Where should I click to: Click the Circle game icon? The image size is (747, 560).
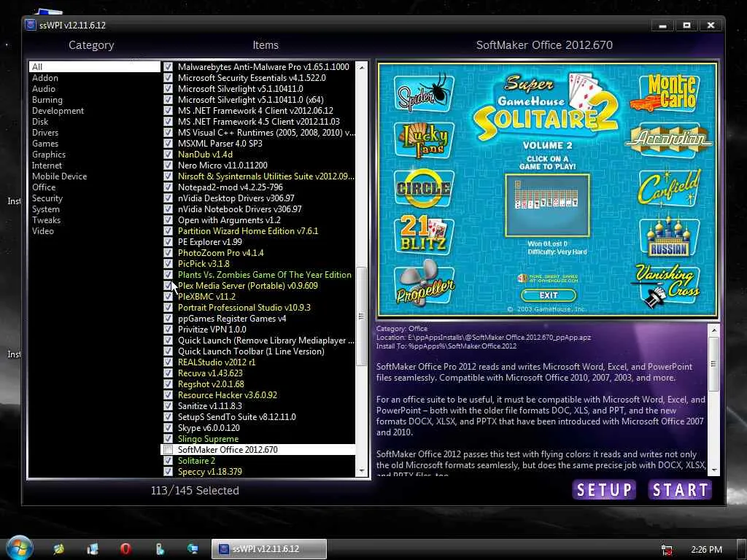(424, 189)
